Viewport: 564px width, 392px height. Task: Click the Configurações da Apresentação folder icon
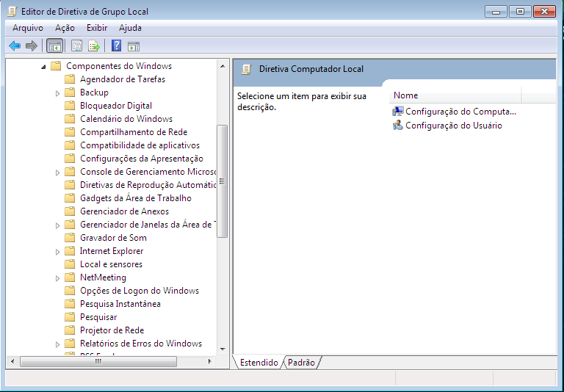pyautogui.click(x=70, y=159)
